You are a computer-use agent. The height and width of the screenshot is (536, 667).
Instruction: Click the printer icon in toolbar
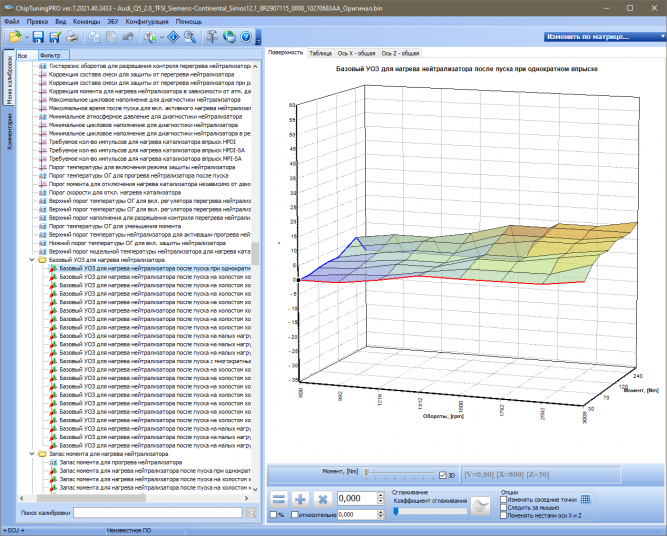pyautogui.click(x=72, y=37)
